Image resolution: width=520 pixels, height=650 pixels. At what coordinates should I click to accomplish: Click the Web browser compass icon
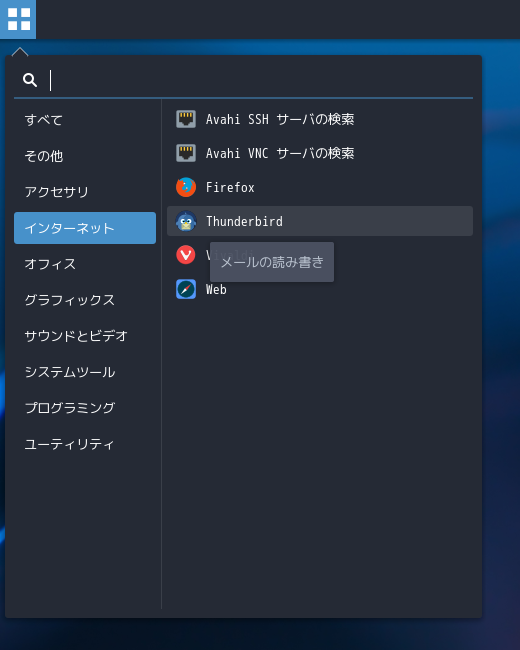(186, 289)
